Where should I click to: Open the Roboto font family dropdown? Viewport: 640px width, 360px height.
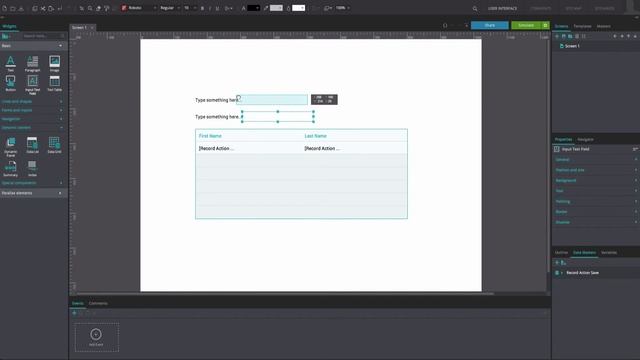(x=139, y=8)
